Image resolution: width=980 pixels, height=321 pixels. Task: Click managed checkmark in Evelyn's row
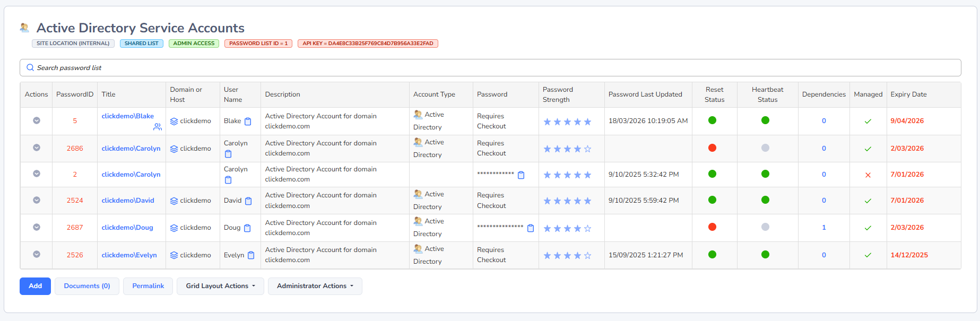click(x=868, y=255)
